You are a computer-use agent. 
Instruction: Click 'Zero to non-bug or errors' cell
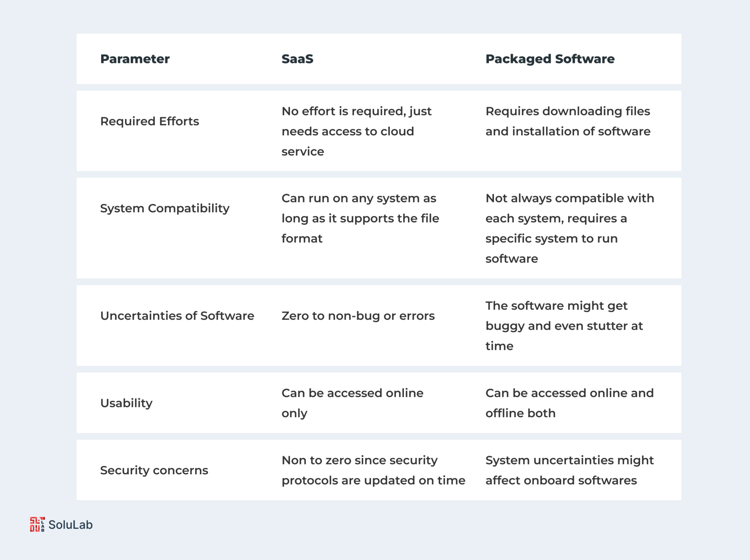(x=358, y=316)
